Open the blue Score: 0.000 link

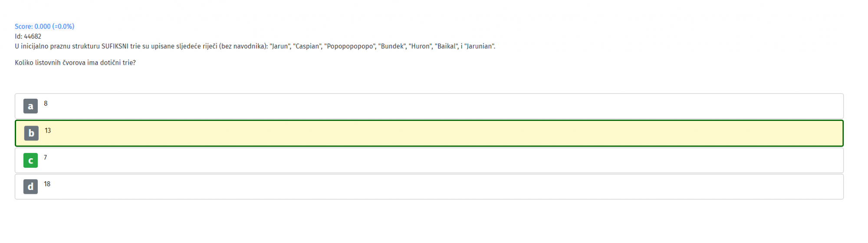45,27
